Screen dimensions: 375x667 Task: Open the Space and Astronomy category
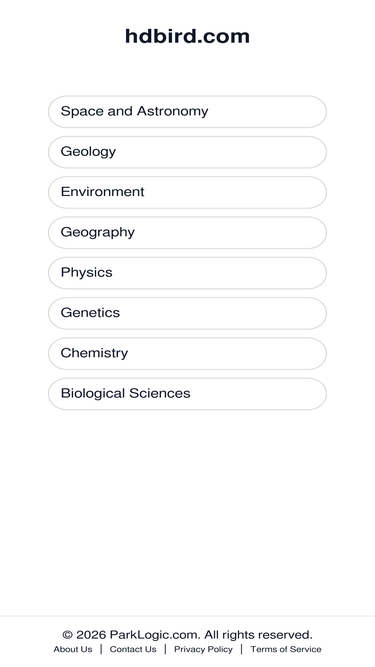[x=187, y=111]
